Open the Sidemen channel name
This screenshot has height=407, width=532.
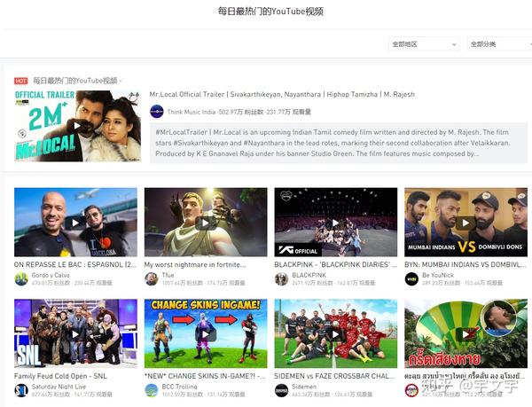304,387
